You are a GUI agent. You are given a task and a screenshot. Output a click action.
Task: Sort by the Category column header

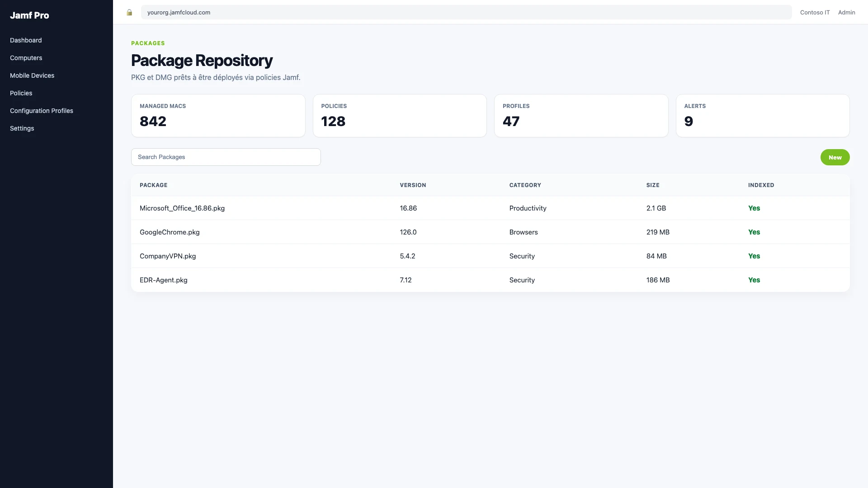(525, 185)
